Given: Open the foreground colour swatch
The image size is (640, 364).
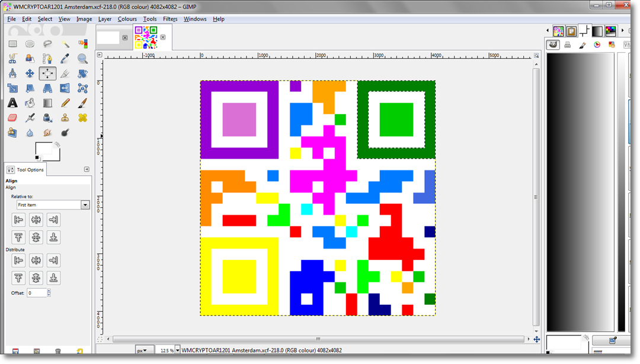Looking at the screenshot, I should click(x=43, y=149).
